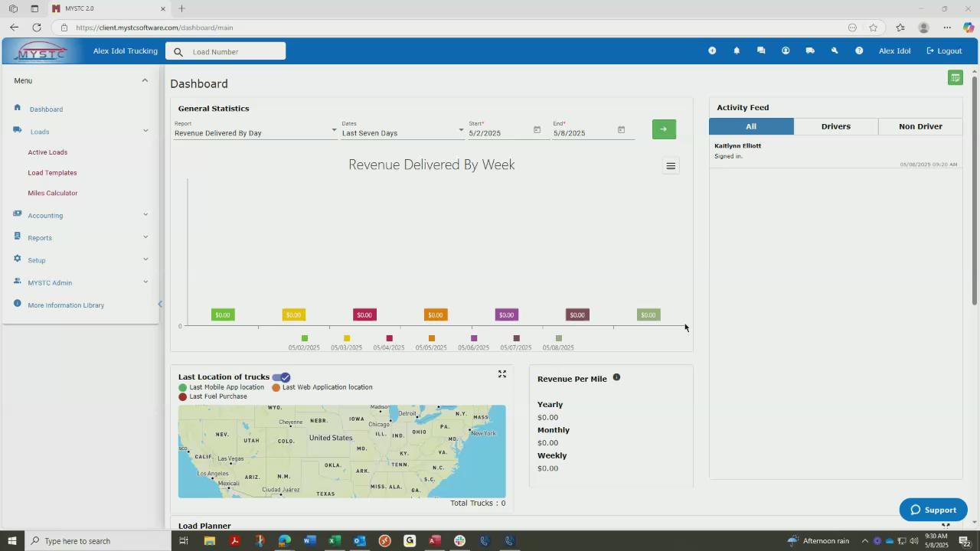
Task: Open Load Templates menu item
Action: pyautogui.click(x=52, y=173)
